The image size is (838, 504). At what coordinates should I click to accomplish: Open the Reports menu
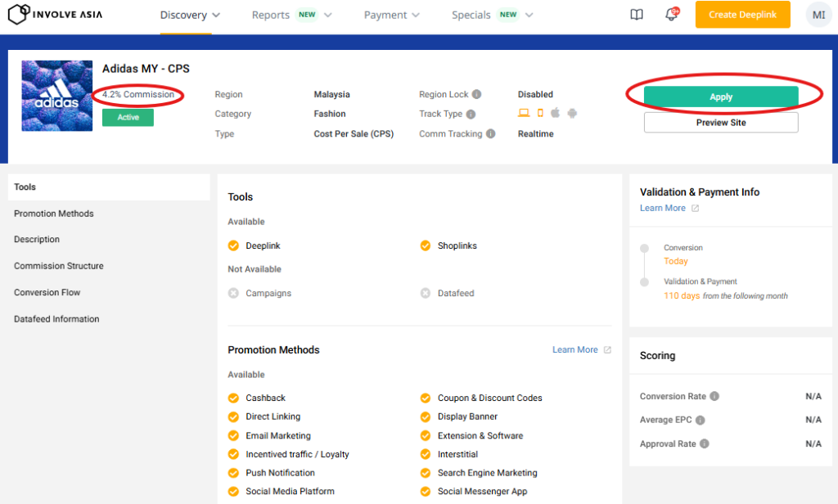(270, 15)
